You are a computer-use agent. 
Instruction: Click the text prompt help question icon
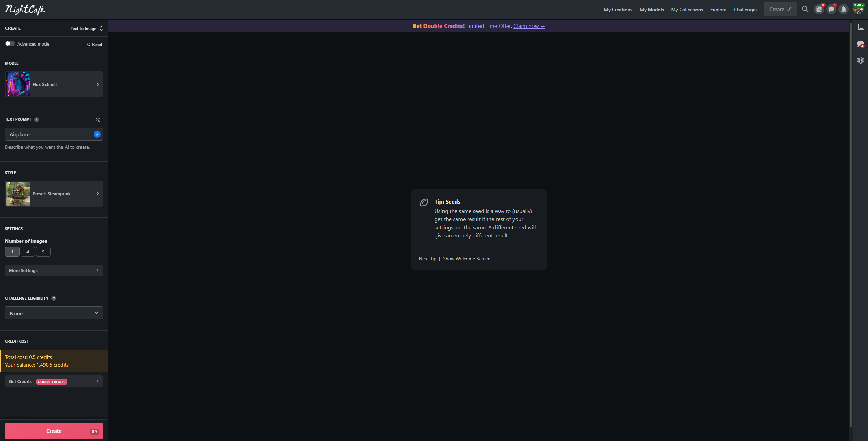[37, 120]
